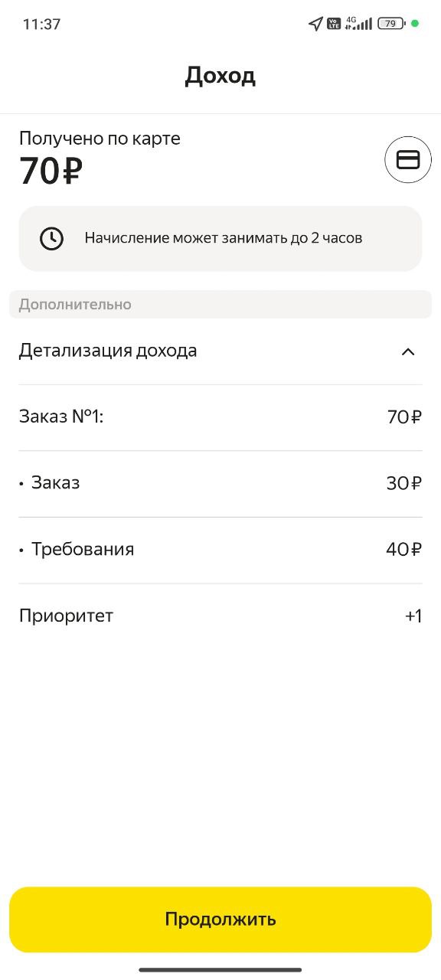Viewport: 441px width, 980px height.
Task: Open the Заказ №1 row
Action: point(220,417)
